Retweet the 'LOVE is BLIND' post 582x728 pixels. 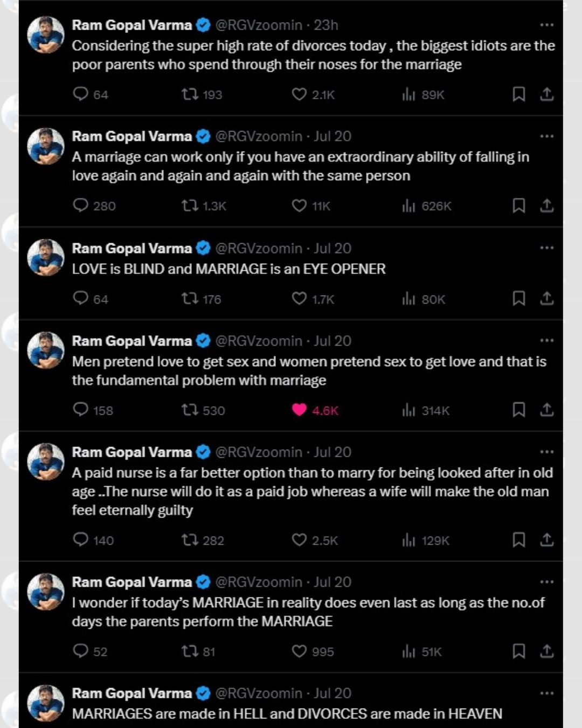pyautogui.click(x=191, y=299)
